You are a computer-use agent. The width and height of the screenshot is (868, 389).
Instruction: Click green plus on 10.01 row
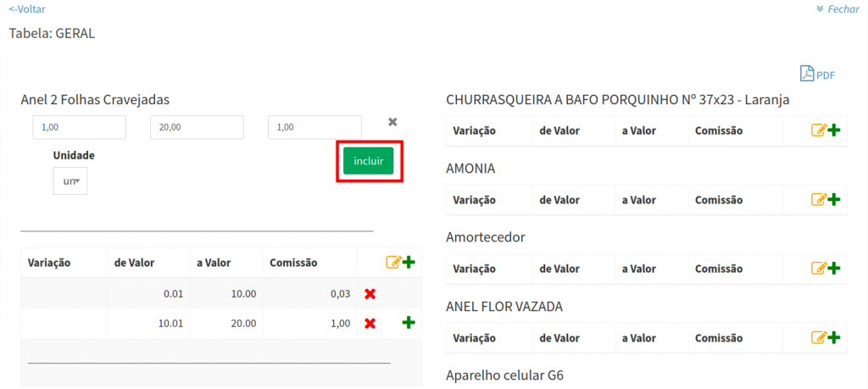pos(408,322)
